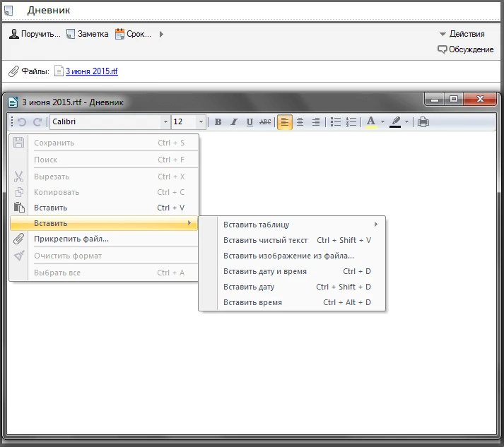The width and height of the screenshot is (504, 447).
Task: Toggle underline formatting button
Action: [250, 122]
